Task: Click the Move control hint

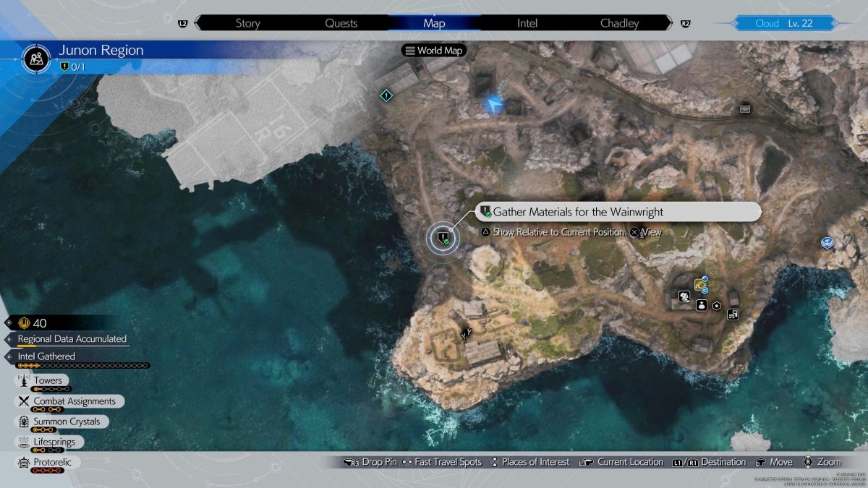Action: coord(774,462)
